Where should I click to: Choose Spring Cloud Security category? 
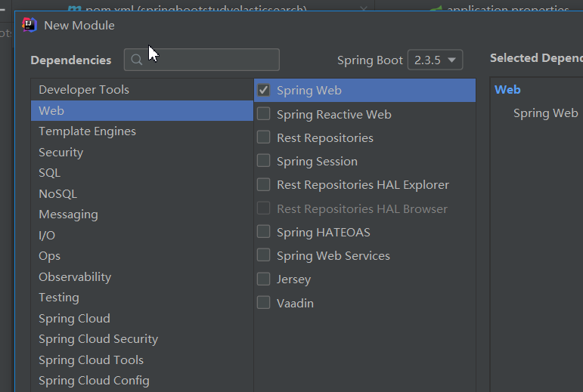[x=142, y=339]
